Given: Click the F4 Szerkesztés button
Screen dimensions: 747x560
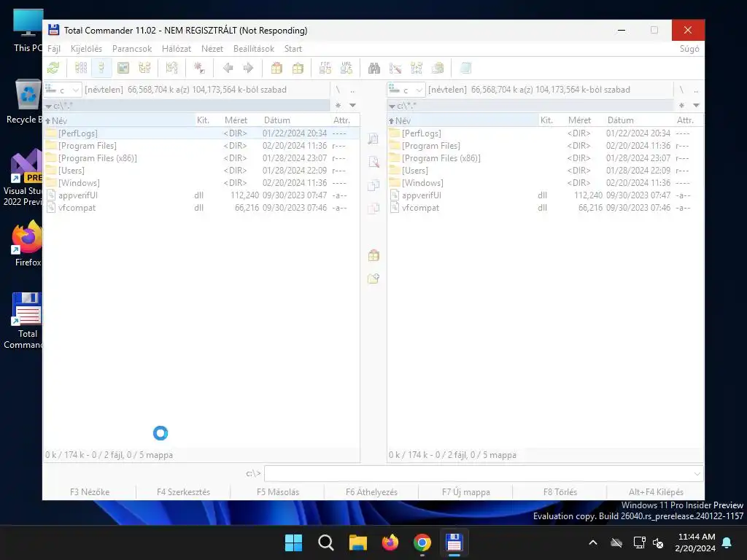Looking at the screenshot, I should coord(183,492).
